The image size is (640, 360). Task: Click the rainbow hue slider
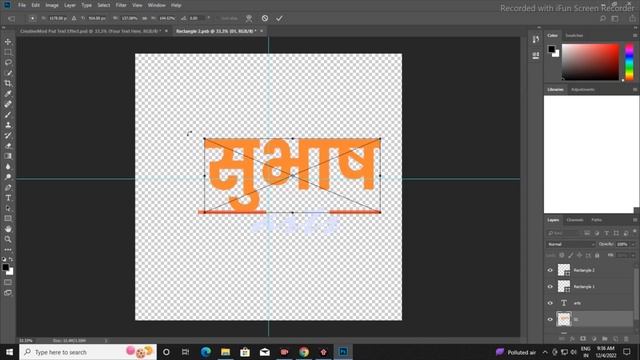629,62
